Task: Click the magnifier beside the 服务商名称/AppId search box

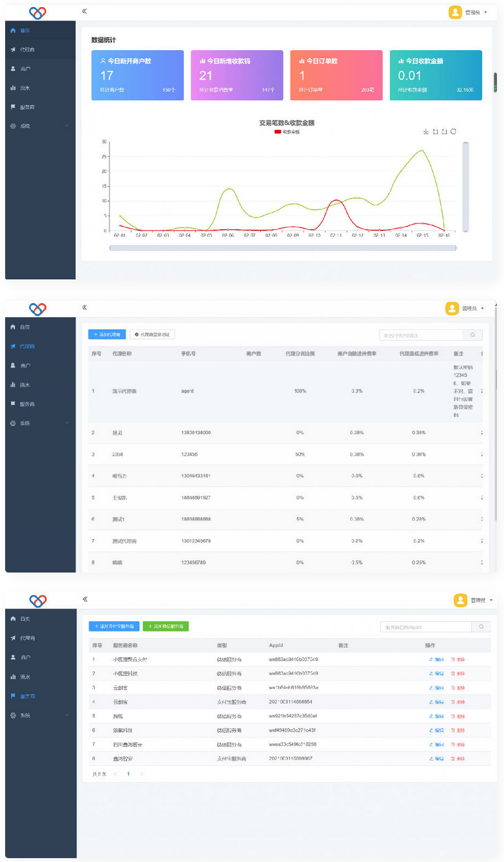Action: 481,626
